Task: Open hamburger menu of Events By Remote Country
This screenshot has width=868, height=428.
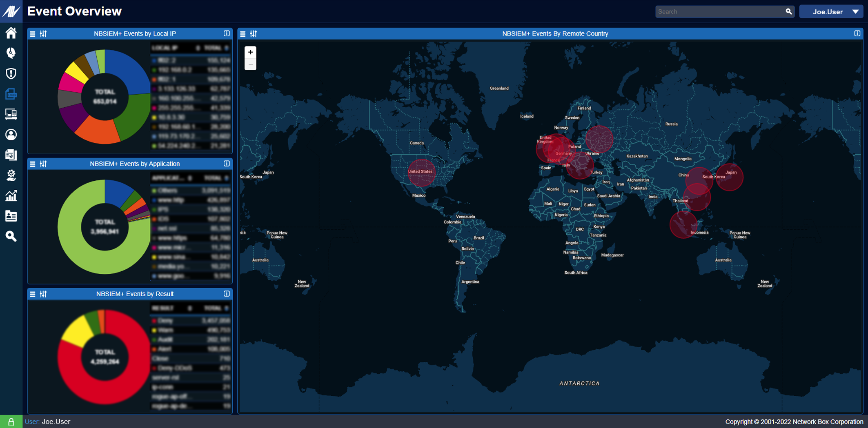Action: point(243,34)
